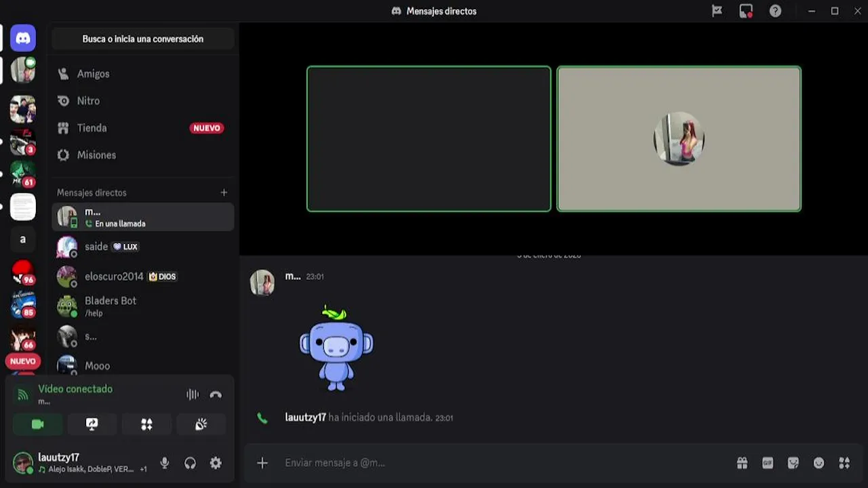Open activities launcher in call panel
This screenshot has width=868, height=488.
click(146, 424)
